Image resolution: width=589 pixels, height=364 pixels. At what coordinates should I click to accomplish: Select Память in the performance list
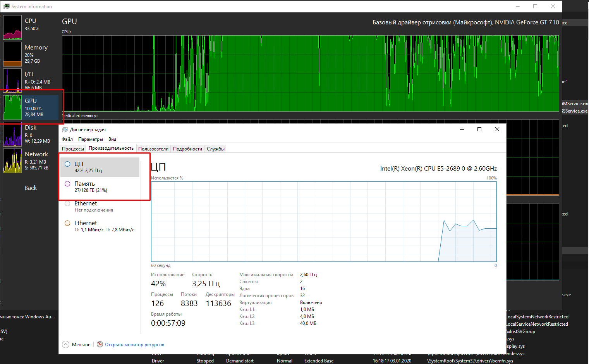pos(100,187)
